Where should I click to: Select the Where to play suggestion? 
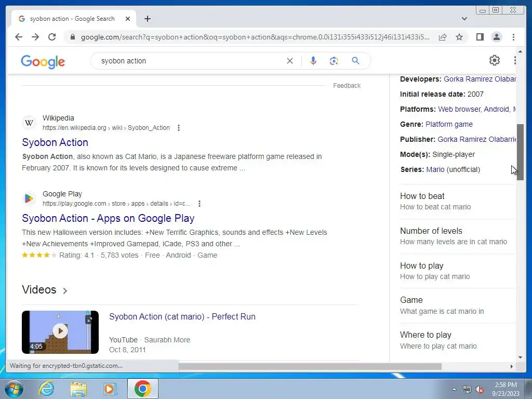(457, 340)
